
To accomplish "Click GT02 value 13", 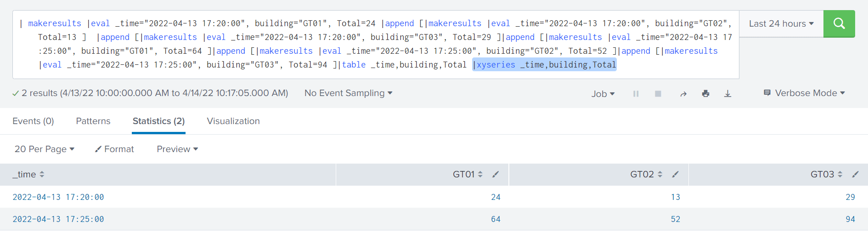I will [x=676, y=197].
